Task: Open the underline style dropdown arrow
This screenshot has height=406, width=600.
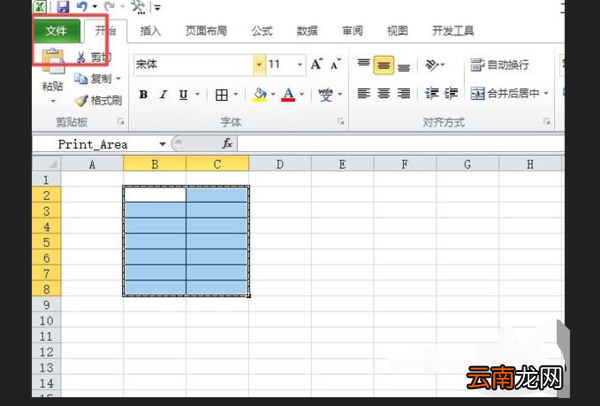Action: (x=197, y=94)
